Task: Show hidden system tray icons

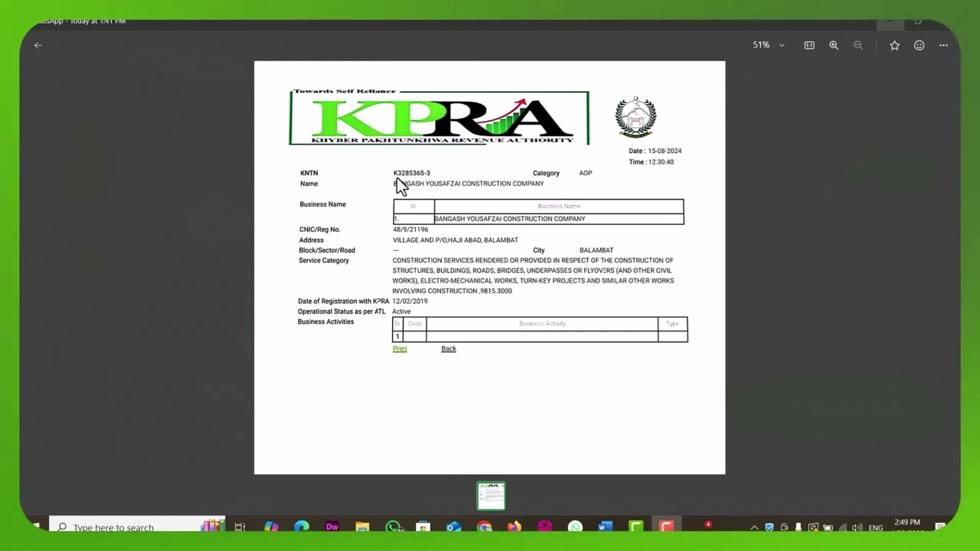Action: pos(754,527)
